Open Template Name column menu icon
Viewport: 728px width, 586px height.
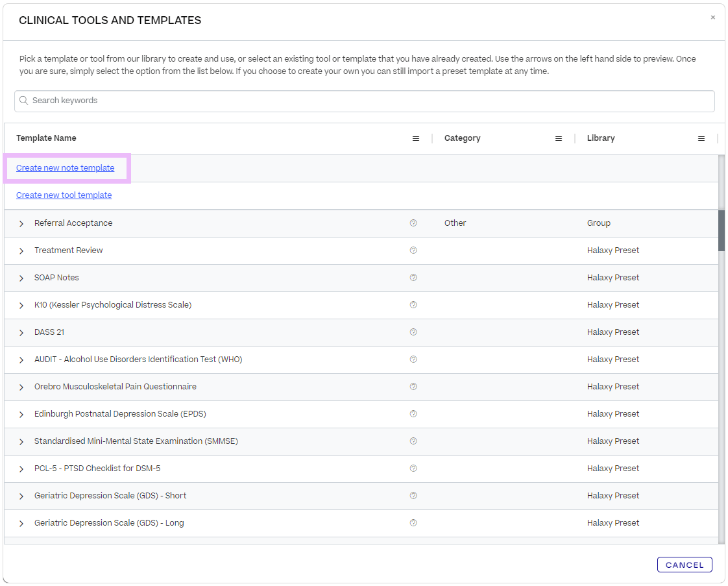click(x=416, y=139)
